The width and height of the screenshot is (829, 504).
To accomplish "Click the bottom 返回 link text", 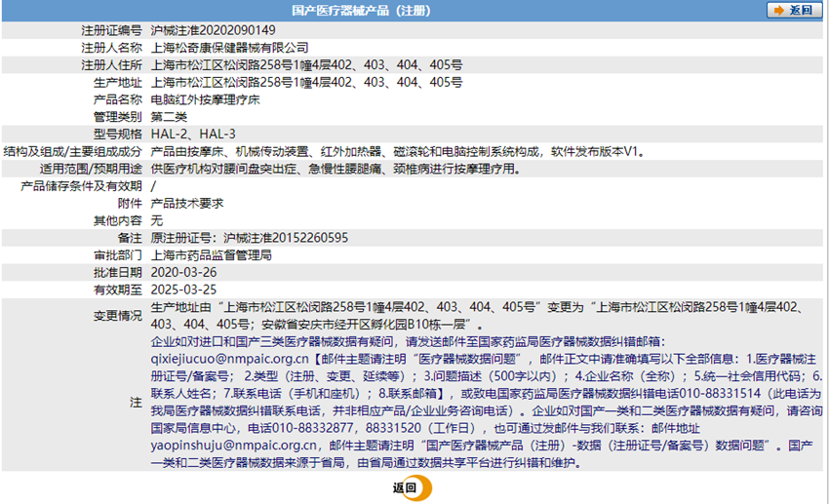I will click(404, 487).
